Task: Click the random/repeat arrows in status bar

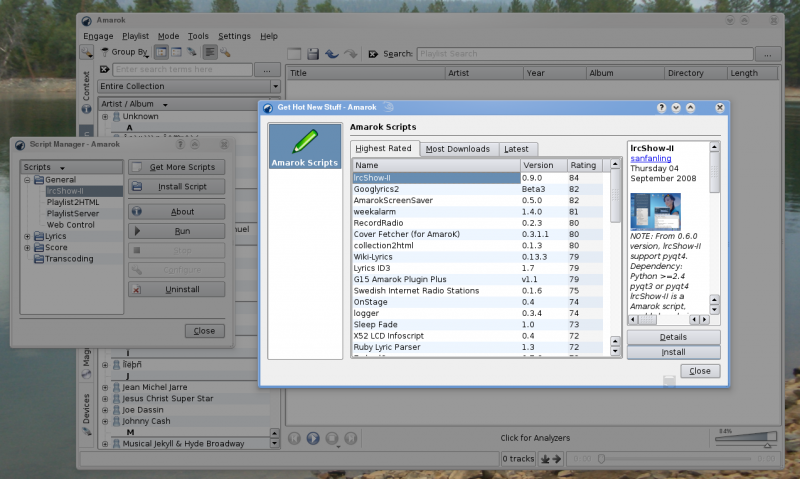Action: [551, 459]
